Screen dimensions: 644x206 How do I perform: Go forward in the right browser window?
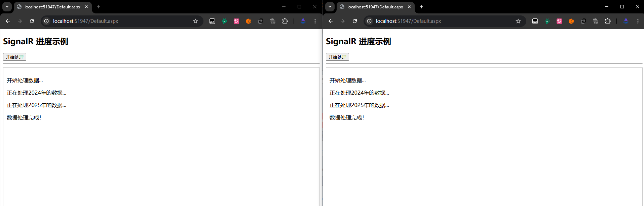343,21
